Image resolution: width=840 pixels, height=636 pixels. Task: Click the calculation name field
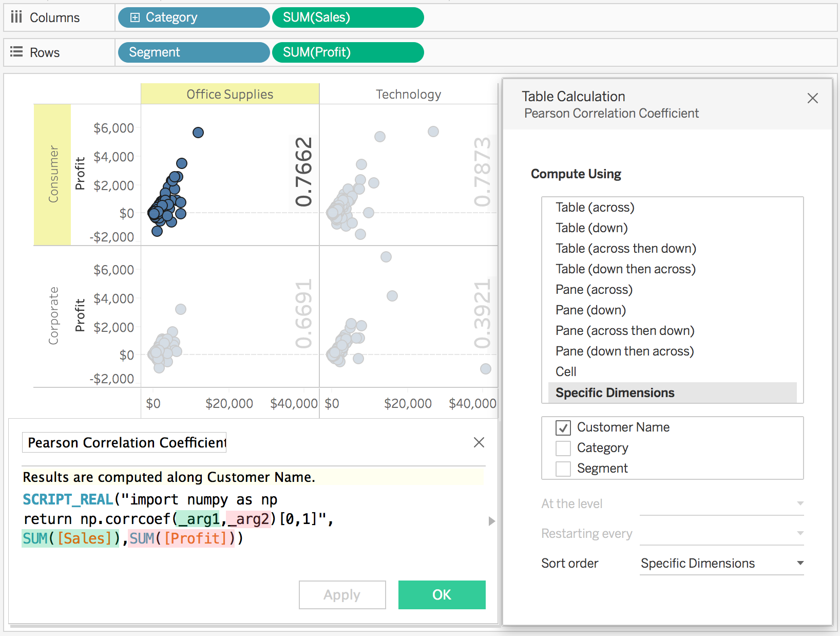[124, 442]
